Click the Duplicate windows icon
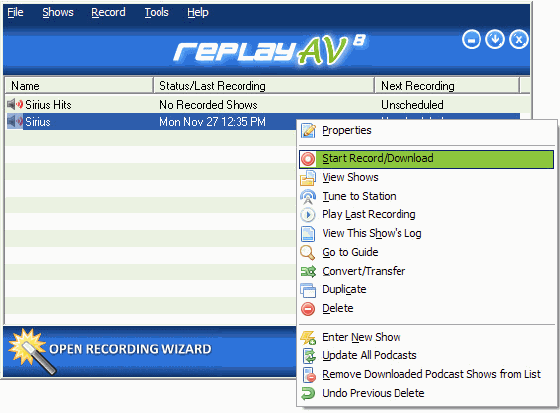Screen dimensions: 560x413 308,290
